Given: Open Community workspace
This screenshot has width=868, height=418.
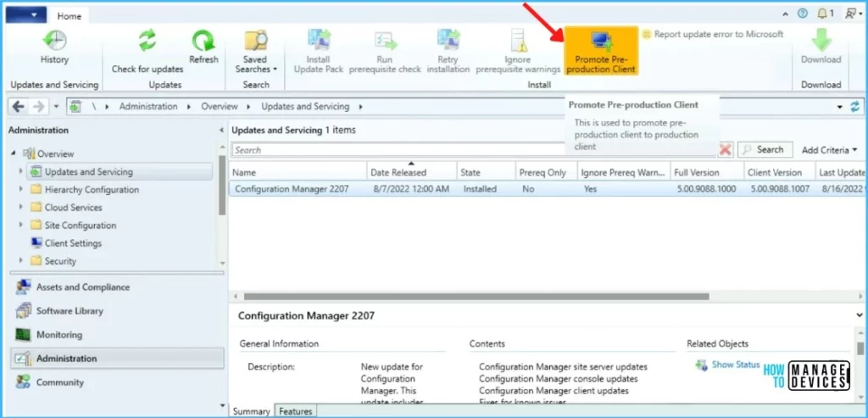Looking at the screenshot, I should click(117, 382).
